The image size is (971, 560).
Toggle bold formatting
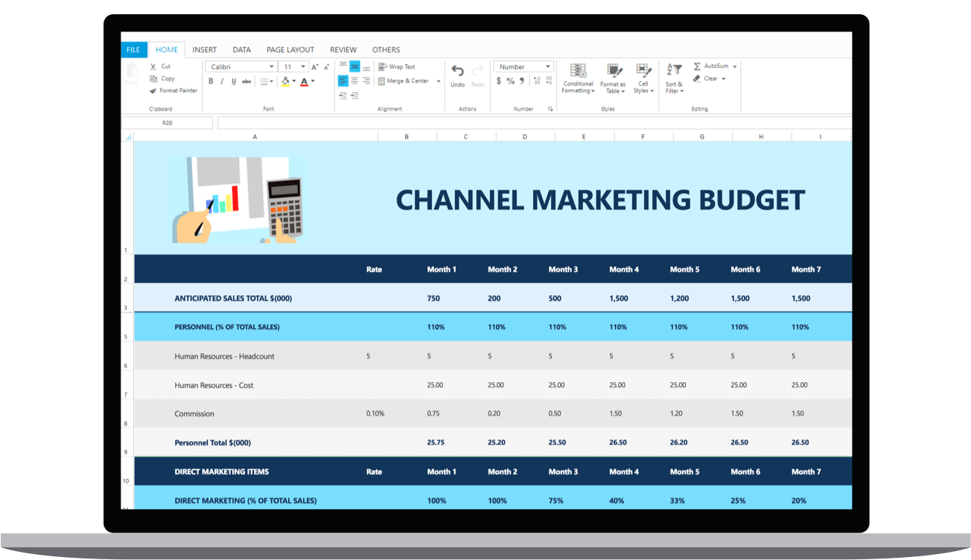tap(211, 81)
